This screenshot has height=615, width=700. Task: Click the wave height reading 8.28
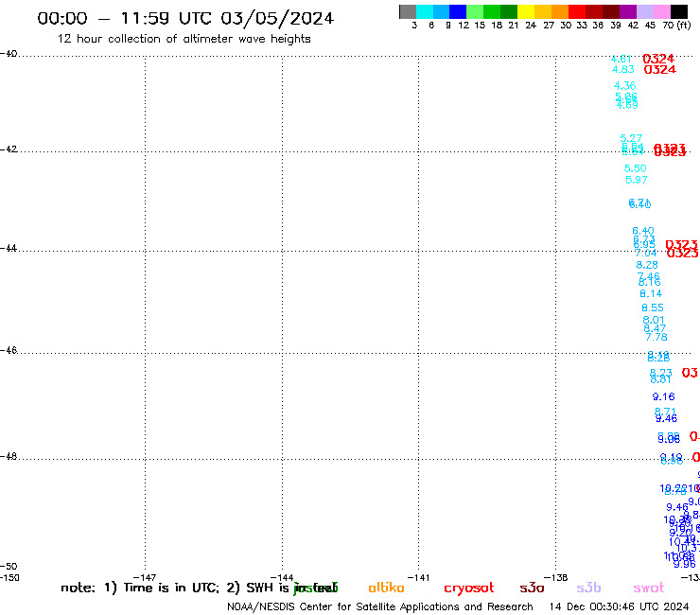[647, 265]
